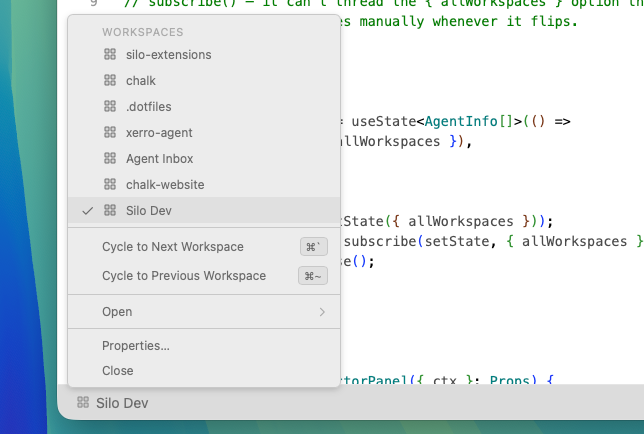The image size is (644, 434).
Task: Choose the xerro-agent workspace
Action: point(204,133)
